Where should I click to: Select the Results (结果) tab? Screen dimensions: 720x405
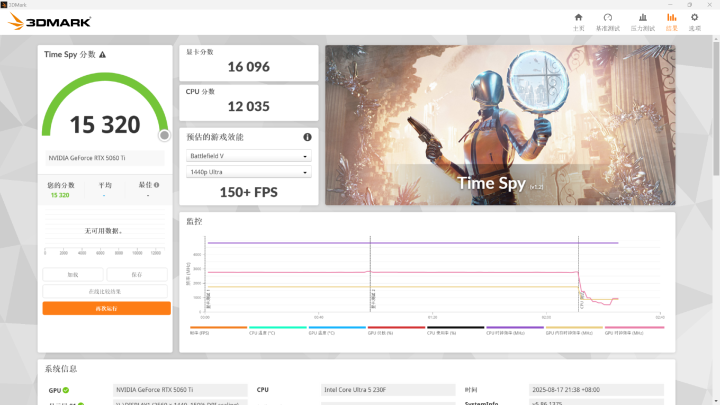(671, 20)
